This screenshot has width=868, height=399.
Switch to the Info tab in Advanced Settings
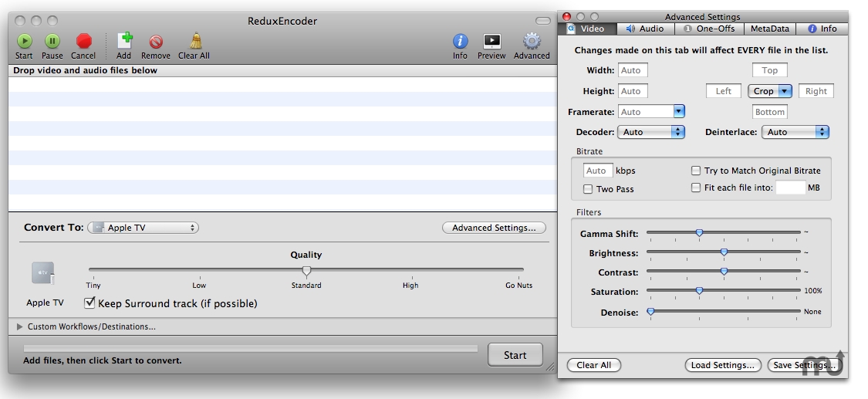click(x=822, y=29)
